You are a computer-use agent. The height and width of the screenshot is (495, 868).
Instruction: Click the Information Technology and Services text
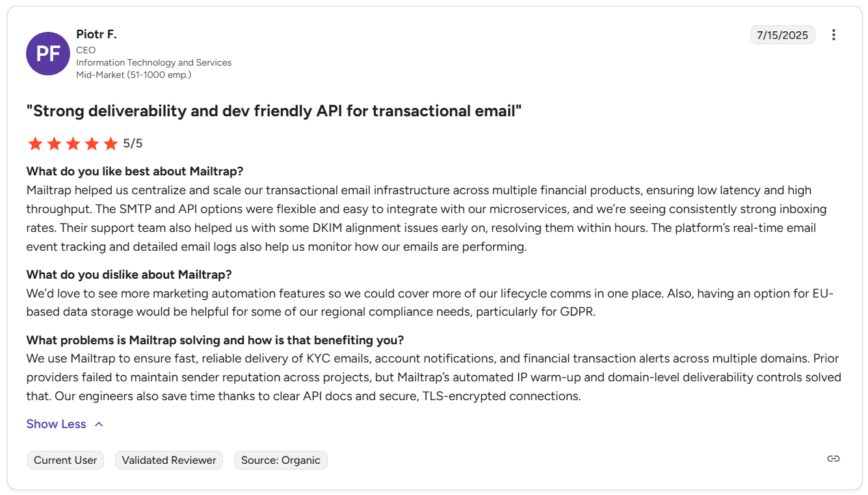point(153,62)
